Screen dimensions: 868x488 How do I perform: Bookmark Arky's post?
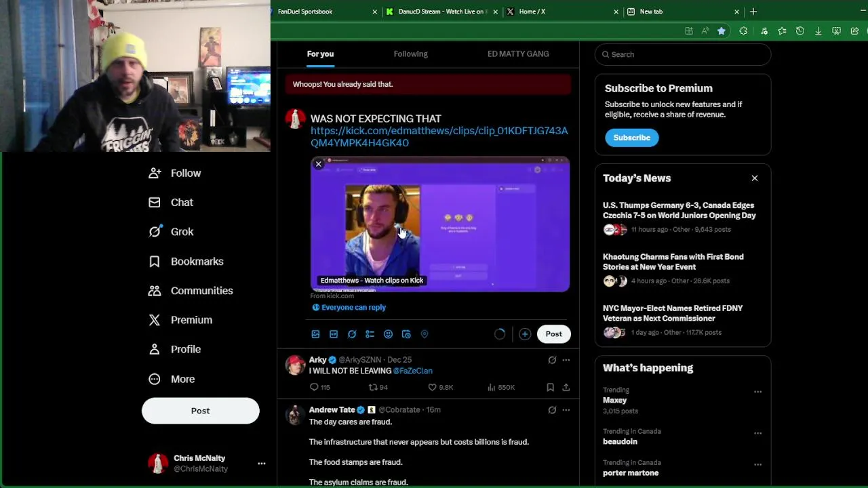pyautogui.click(x=550, y=387)
